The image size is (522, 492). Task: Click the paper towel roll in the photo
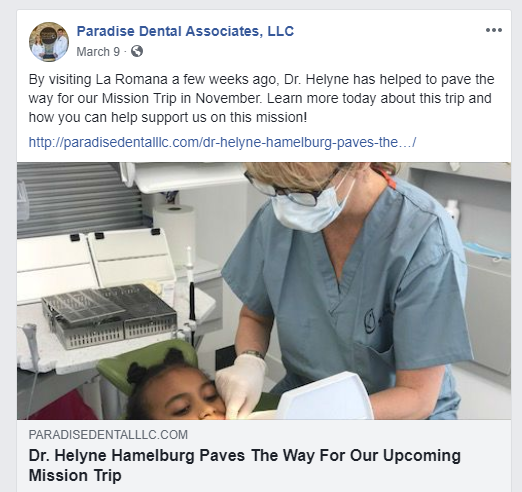pyautogui.click(x=174, y=234)
